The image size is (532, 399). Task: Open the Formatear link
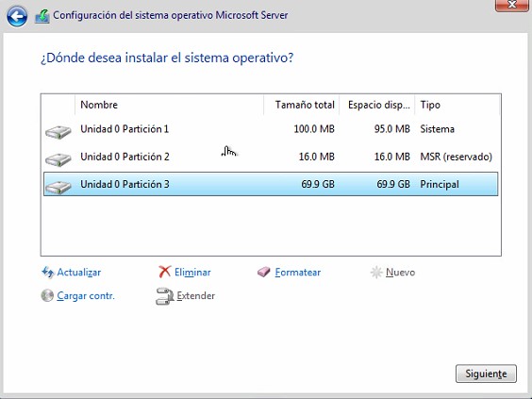(x=297, y=272)
